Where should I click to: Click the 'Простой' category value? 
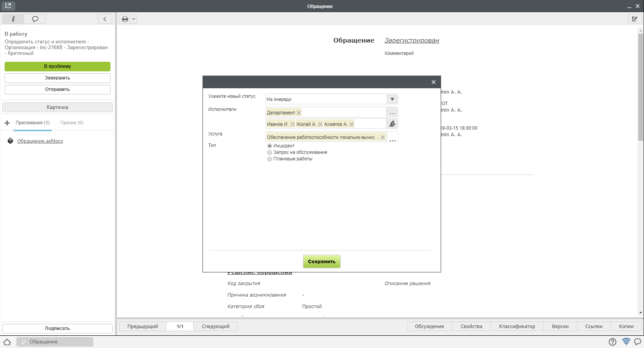coord(312,307)
